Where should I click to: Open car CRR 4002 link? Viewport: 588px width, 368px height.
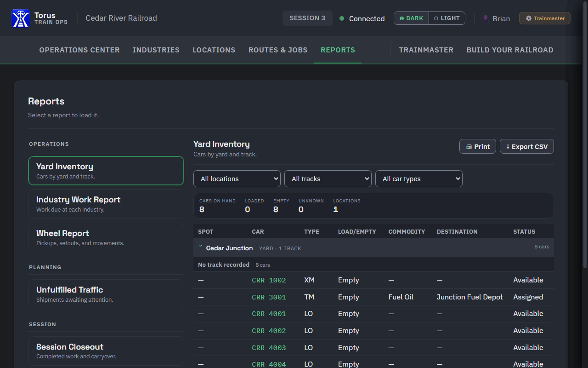pyautogui.click(x=269, y=331)
